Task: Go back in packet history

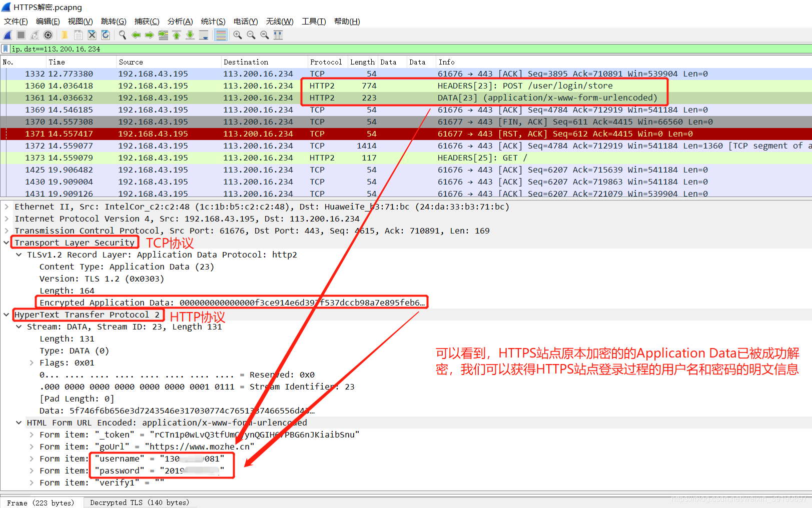Action: click(x=136, y=35)
